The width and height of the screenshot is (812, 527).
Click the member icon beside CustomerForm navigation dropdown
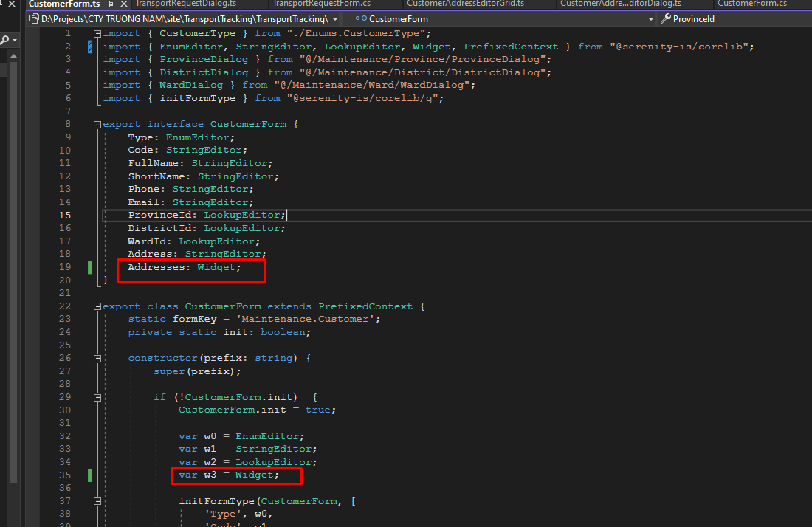point(361,18)
